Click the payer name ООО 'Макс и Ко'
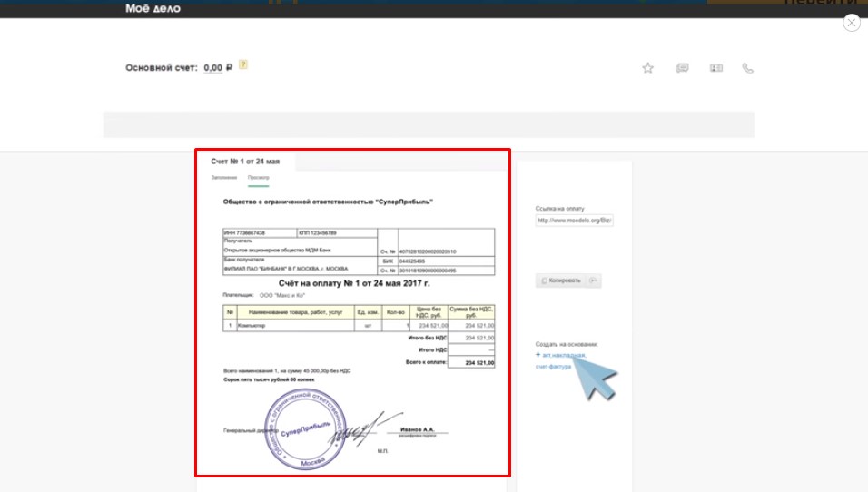The height and width of the screenshot is (492, 868). [x=286, y=295]
